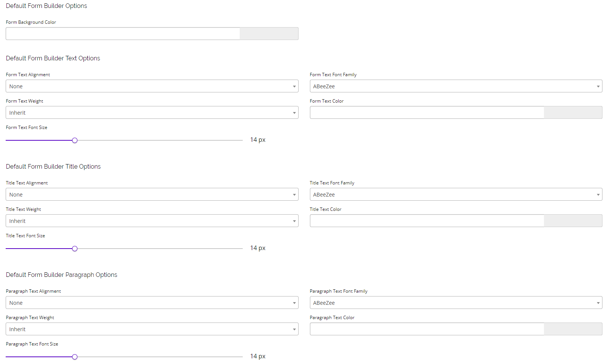Click inside the Paragraph Text Color input field
The width and height of the screenshot is (607, 364).
click(427, 329)
